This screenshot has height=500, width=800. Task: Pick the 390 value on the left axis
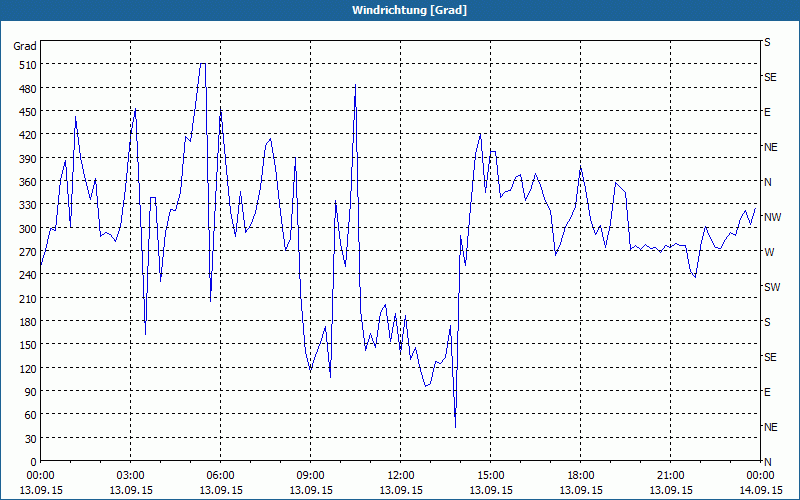tap(28, 159)
